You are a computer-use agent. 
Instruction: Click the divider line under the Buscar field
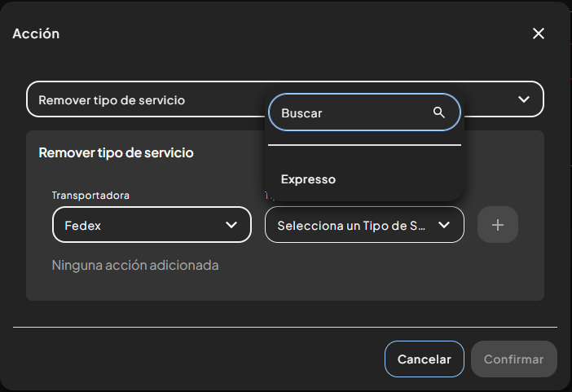pyautogui.click(x=364, y=145)
